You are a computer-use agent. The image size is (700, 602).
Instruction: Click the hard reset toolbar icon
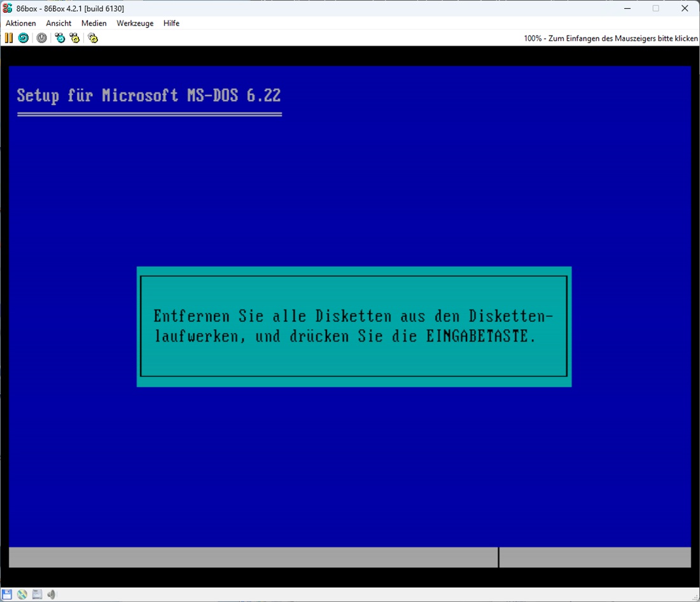[23, 38]
